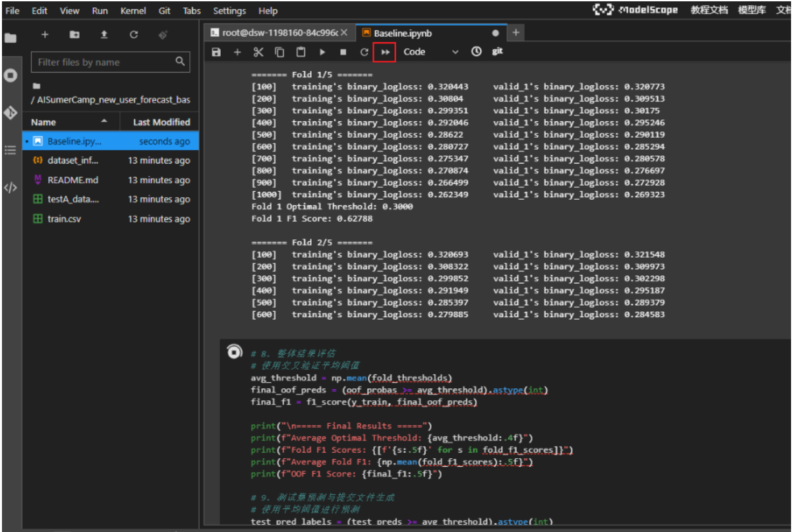
Task: Create a new folder in the file browser
Action: click(x=74, y=35)
